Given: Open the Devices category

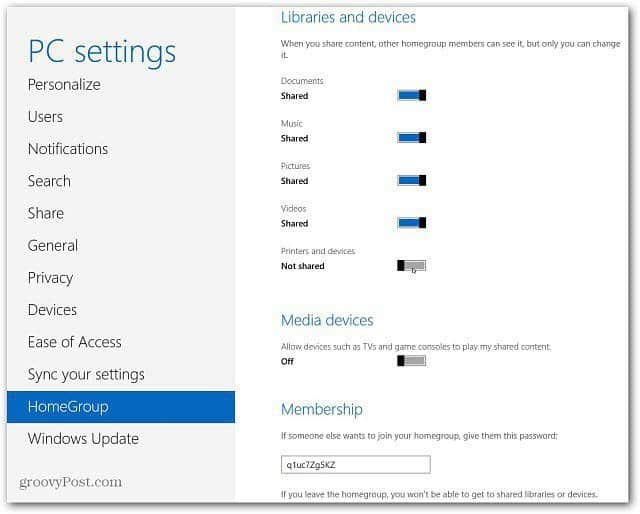Looking at the screenshot, I should point(52,310).
